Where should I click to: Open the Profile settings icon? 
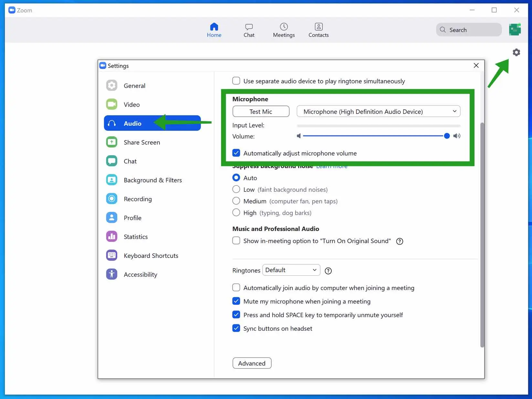(x=112, y=218)
